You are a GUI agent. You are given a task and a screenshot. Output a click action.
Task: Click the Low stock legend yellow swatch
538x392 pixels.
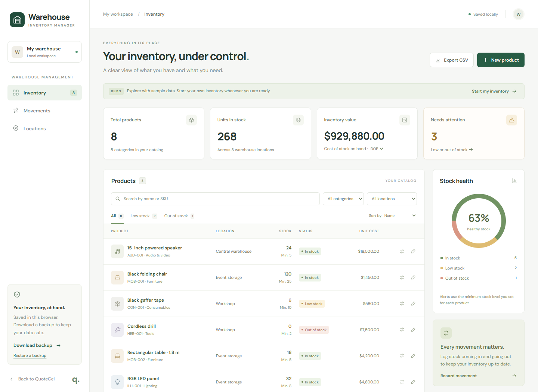(442, 268)
